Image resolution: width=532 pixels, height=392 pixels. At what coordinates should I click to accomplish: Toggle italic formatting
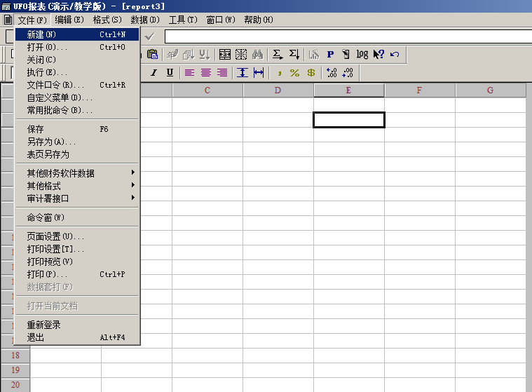154,73
